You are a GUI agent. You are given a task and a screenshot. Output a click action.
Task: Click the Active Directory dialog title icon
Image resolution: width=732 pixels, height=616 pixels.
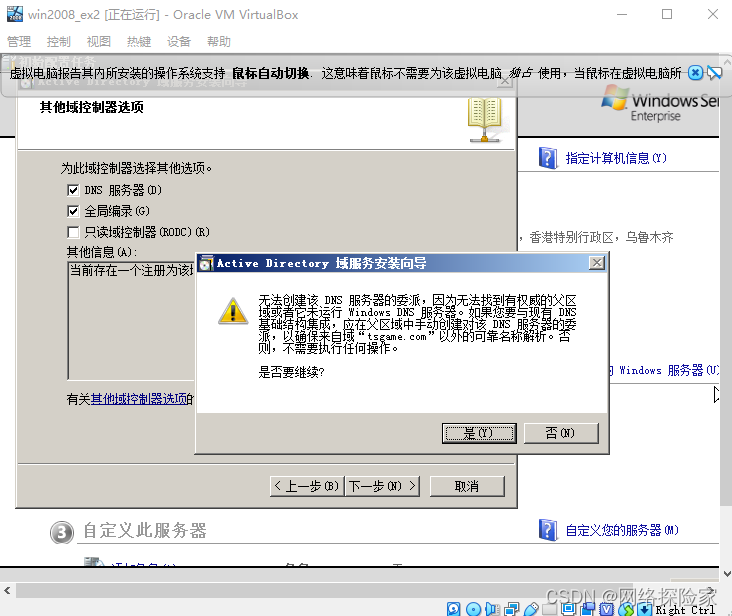coord(206,264)
